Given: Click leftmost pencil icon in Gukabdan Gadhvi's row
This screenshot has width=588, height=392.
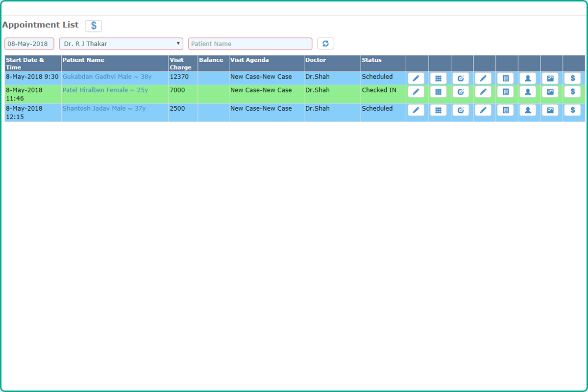Looking at the screenshot, I should click(416, 78).
